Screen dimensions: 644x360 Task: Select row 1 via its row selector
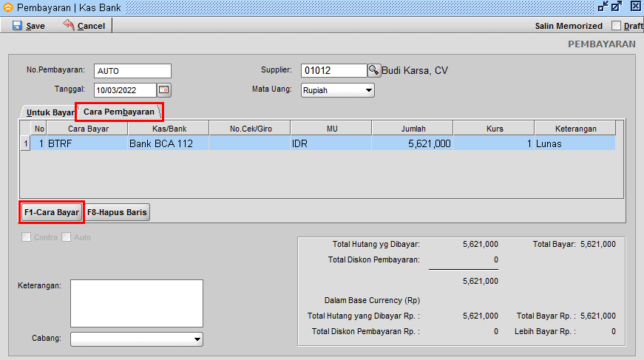pos(25,143)
